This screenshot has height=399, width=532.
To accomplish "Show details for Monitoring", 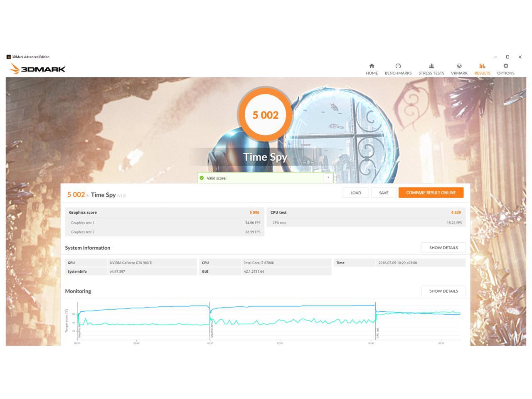I will click(x=443, y=291).
